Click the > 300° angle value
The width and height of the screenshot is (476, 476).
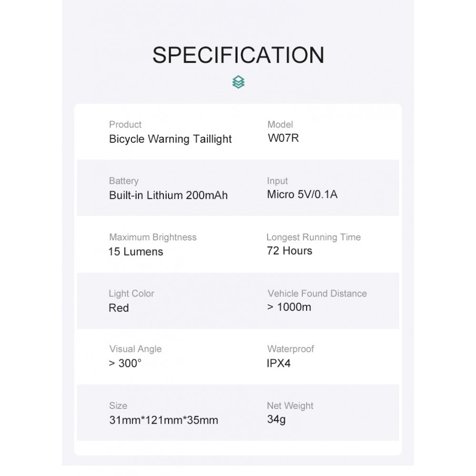125,363
